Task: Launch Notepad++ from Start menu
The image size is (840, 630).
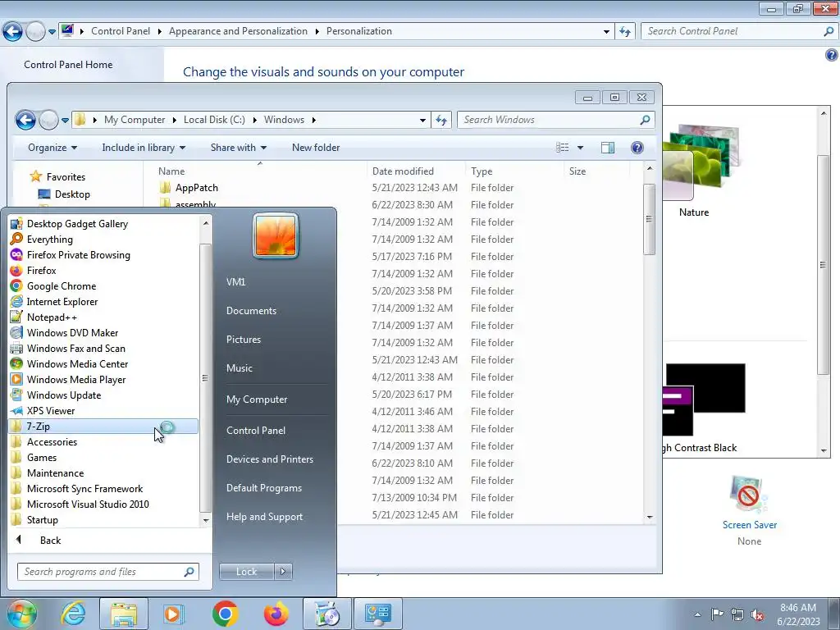Action: 52,317
